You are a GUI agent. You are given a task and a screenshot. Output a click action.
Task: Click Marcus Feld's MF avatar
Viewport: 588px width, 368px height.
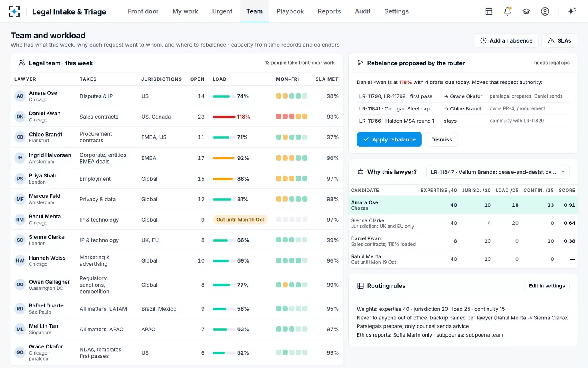tap(20, 199)
